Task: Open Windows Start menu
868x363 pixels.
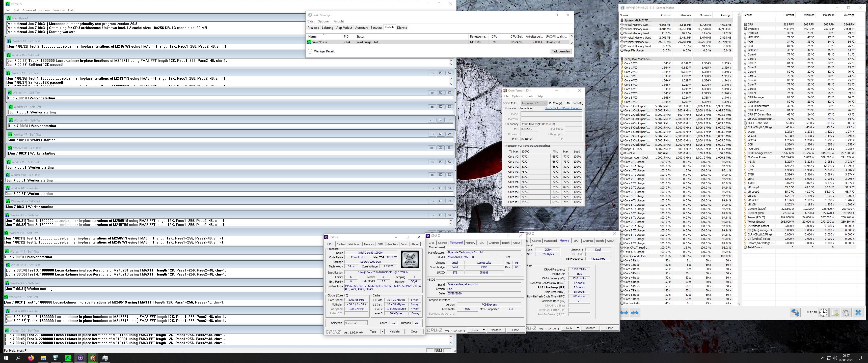Action: [x=6, y=358]
